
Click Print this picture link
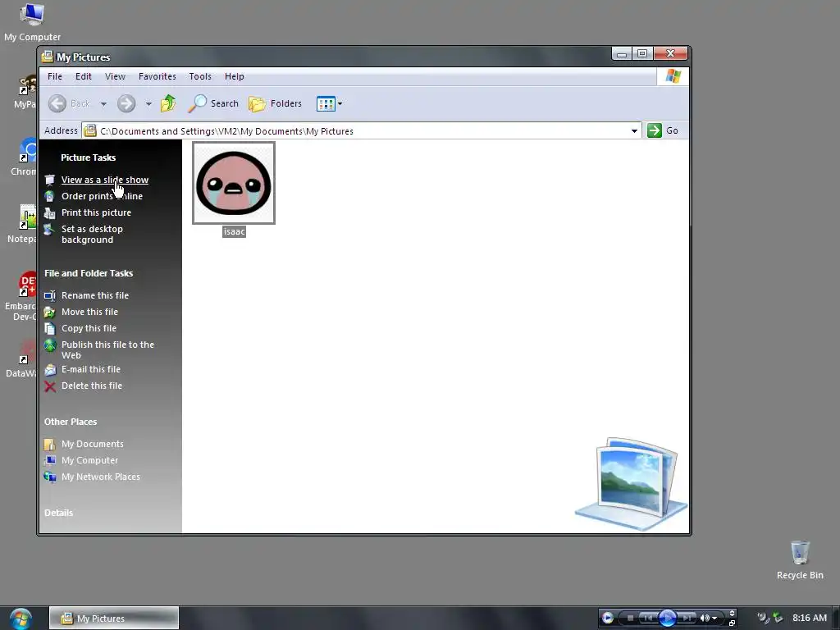point(96,212)
